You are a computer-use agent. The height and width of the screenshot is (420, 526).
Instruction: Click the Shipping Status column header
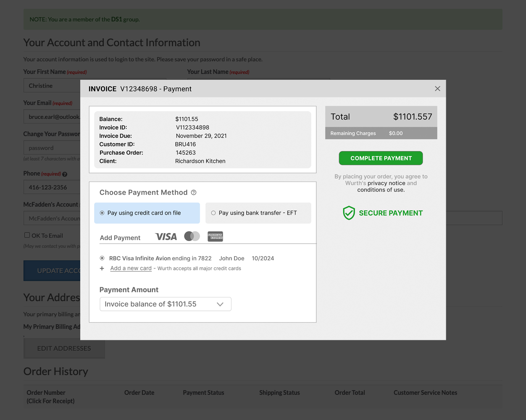279,393
